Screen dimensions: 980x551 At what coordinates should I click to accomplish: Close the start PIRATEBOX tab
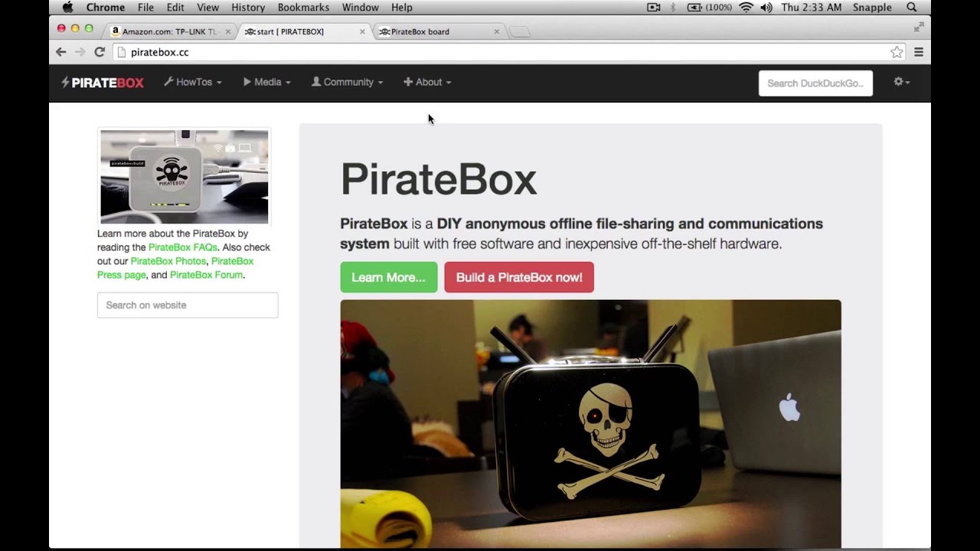pyautogui.click(x=362, y=31)
